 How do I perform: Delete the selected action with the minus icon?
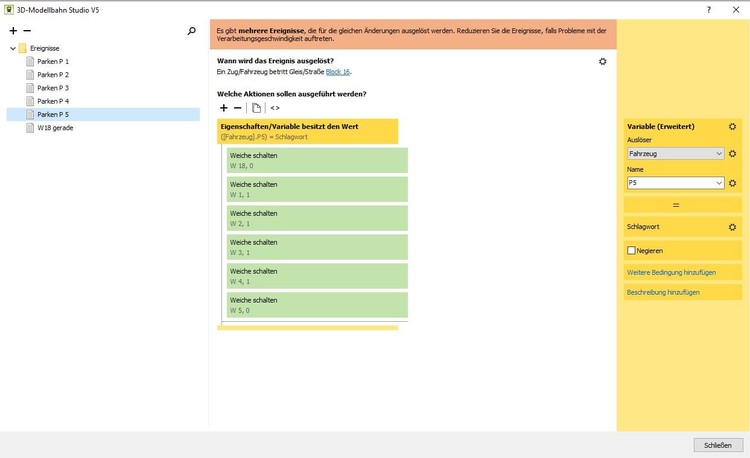pyautogui.click(x=237, y=108)
